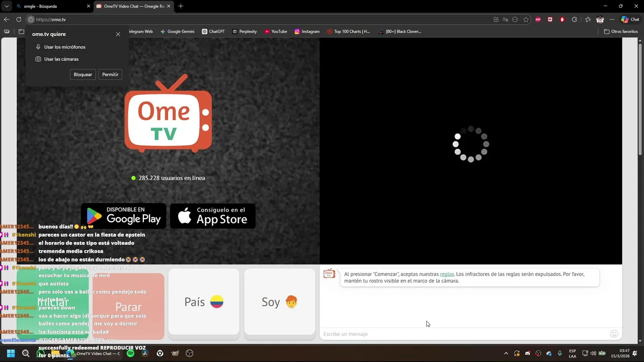This screenshot has width=644, height=362.
Task: Open the volume speaker tray icon
Action: [x=593, y=353]
